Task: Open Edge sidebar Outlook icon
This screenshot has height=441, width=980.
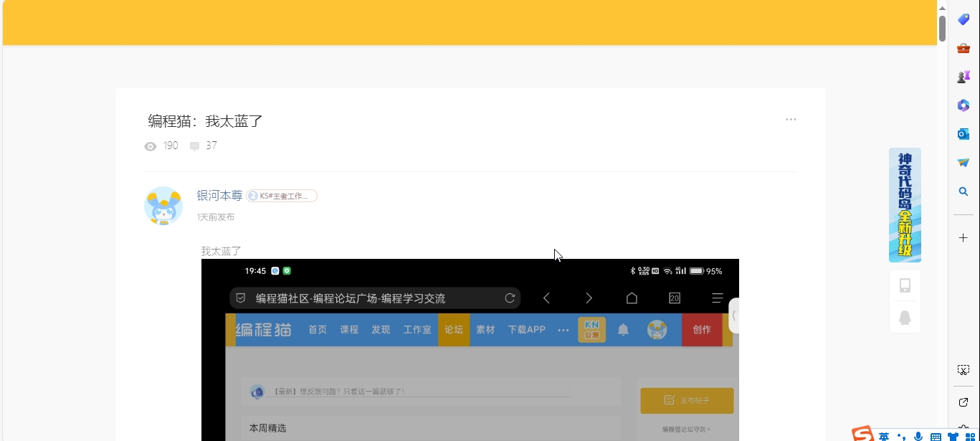Action: tap(964, 134)
